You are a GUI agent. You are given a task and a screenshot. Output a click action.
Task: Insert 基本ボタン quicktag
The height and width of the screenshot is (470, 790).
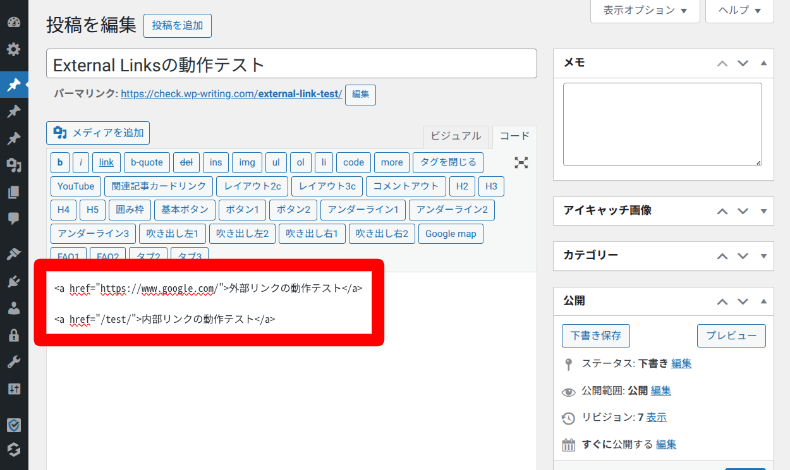(x=184, y=210)
